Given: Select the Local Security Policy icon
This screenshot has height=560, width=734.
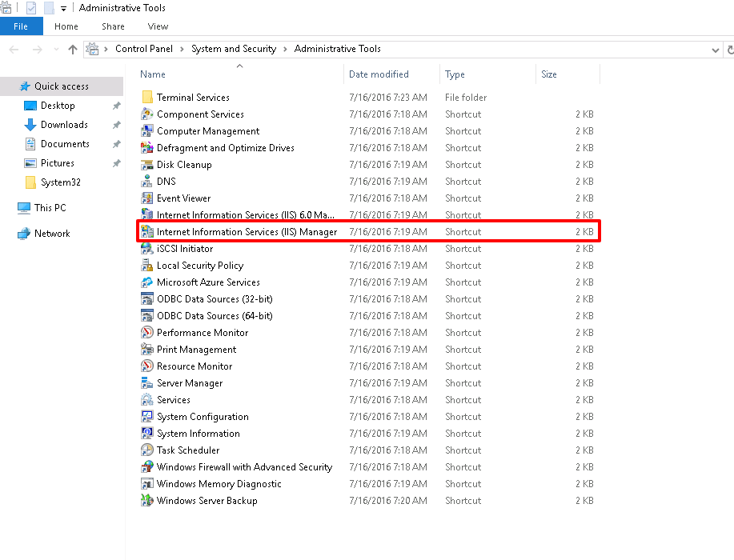Looking at the screenshot, I should tap(147, 266).
